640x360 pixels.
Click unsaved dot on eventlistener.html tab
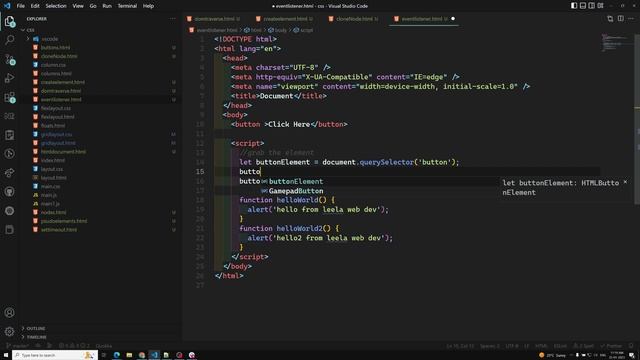coord(453,19)
